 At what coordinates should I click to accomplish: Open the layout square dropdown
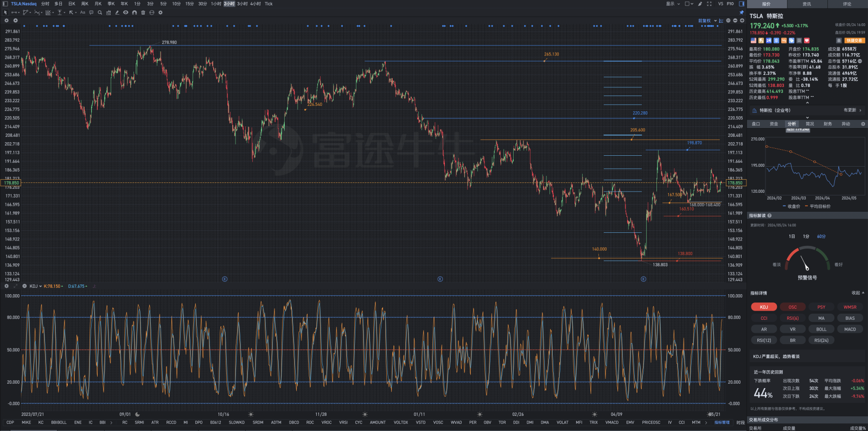689,4
